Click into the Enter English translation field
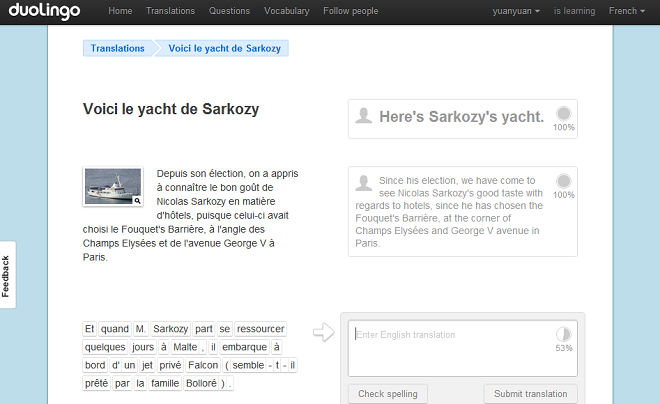660x404 pixels. [463, 348]
